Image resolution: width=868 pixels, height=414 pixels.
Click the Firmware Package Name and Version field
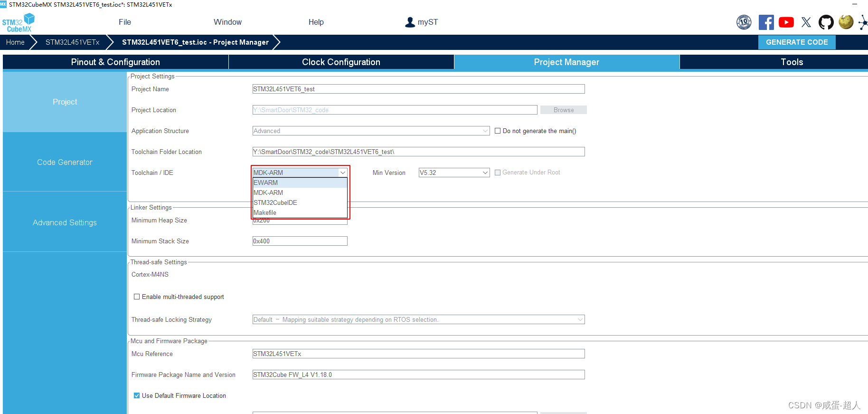(418, 375)
